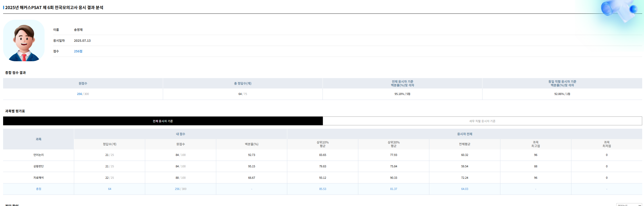The image size is (644, 206).
Task: Click the total average value 64.03
Action: tap(465, 189)
